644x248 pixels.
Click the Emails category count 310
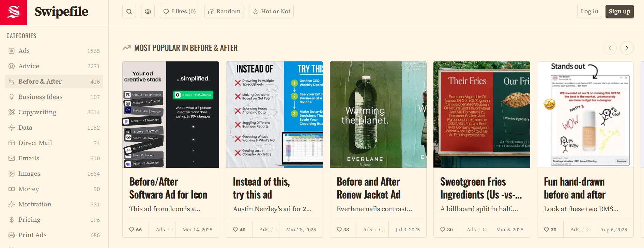pyautogui.click(x=95, y=158)
